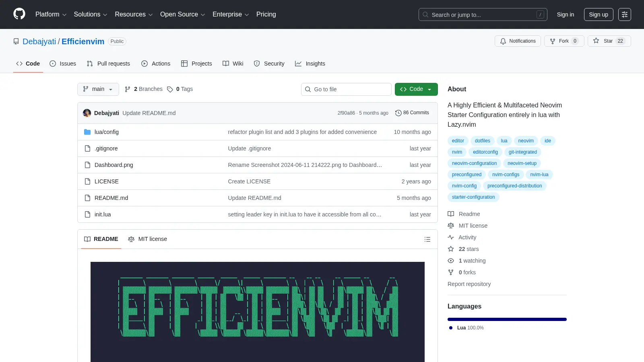This screenshot has height=362, width=644.
Task: Click commit hash 2f90a86
Action: pyautogui.click(x=346, y=113)
